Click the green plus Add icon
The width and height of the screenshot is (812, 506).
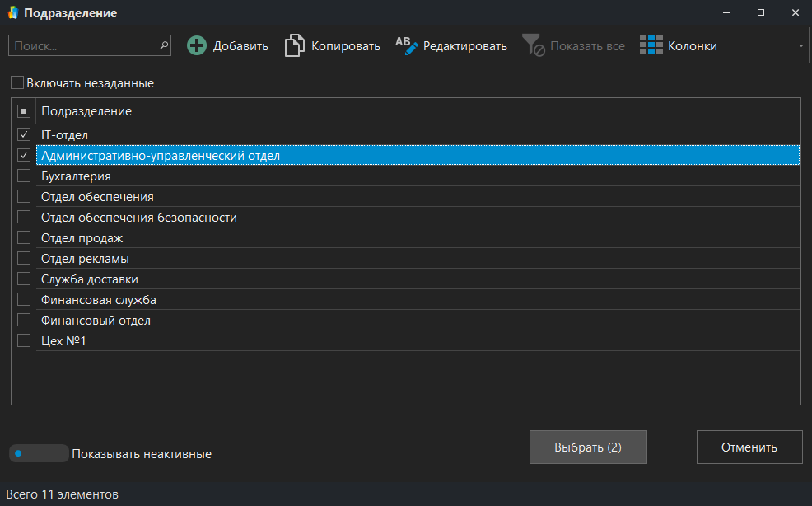coord(197,46)
